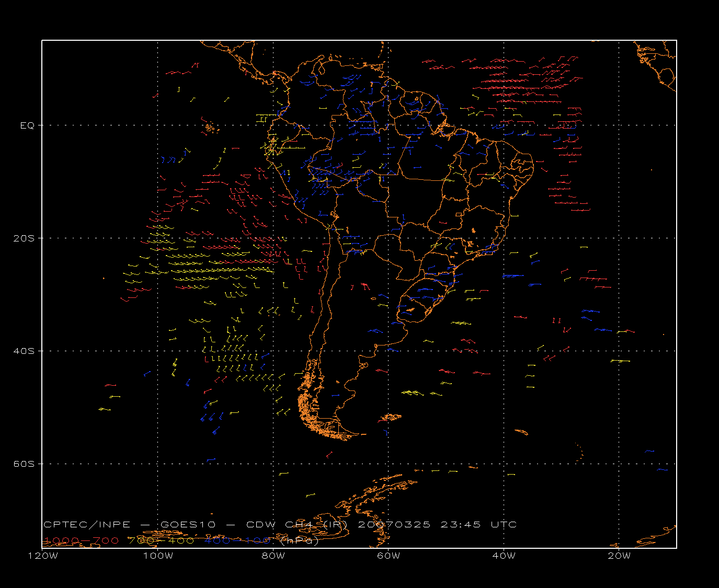Click the 'CDW CH4 (IR)' caption text
The width and height of the screenshot is (719, 588).
296,524
